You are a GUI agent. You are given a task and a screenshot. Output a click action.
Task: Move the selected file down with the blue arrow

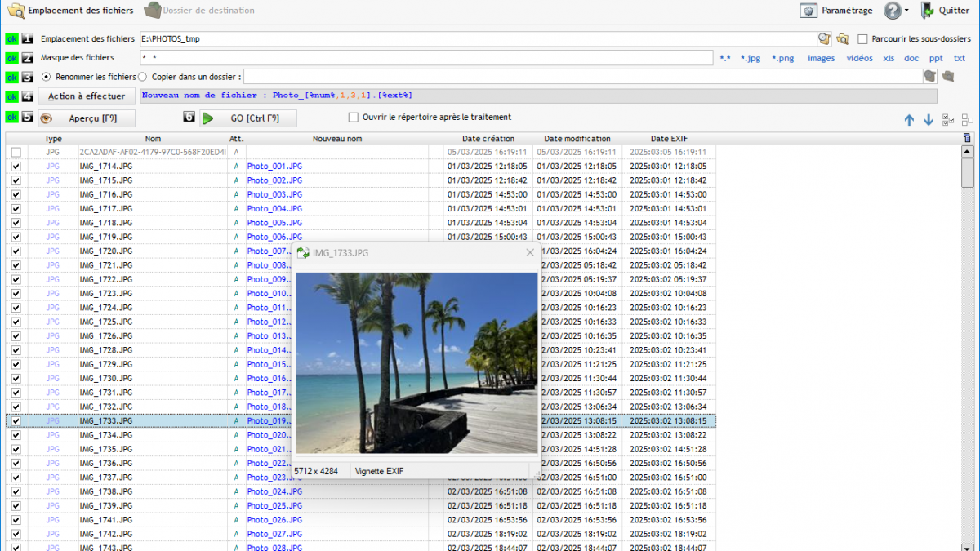(929, 120)
